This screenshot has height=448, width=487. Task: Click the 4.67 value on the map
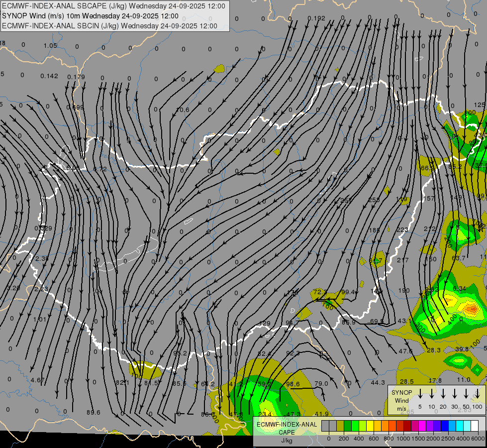coord(38,380)
